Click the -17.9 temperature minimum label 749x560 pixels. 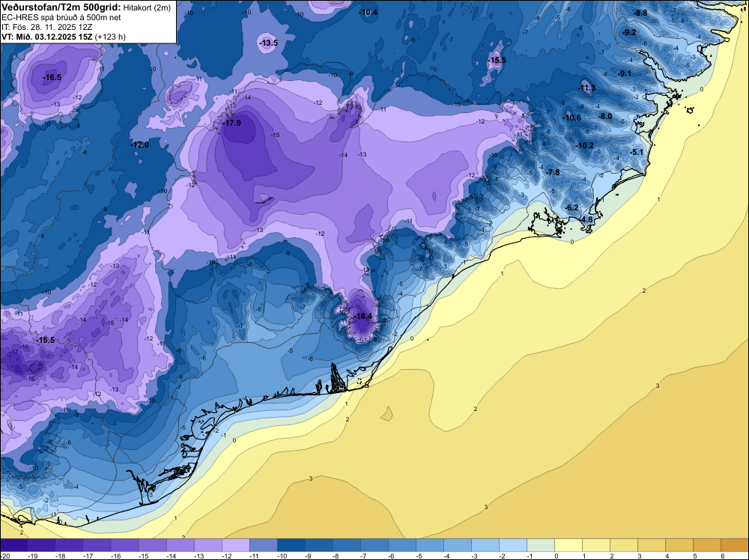[232, 123]
